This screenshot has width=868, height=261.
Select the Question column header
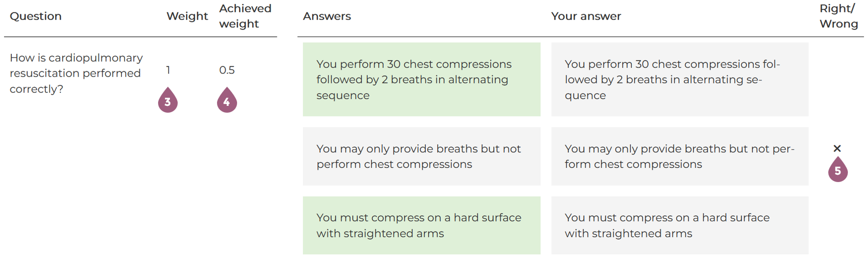36,16
